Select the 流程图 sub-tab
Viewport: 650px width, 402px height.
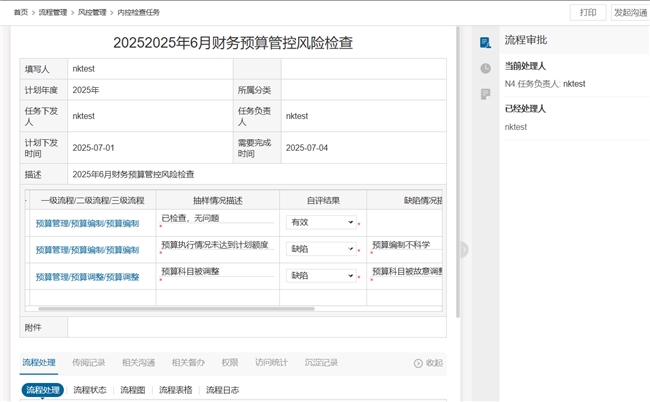(133, 390)
